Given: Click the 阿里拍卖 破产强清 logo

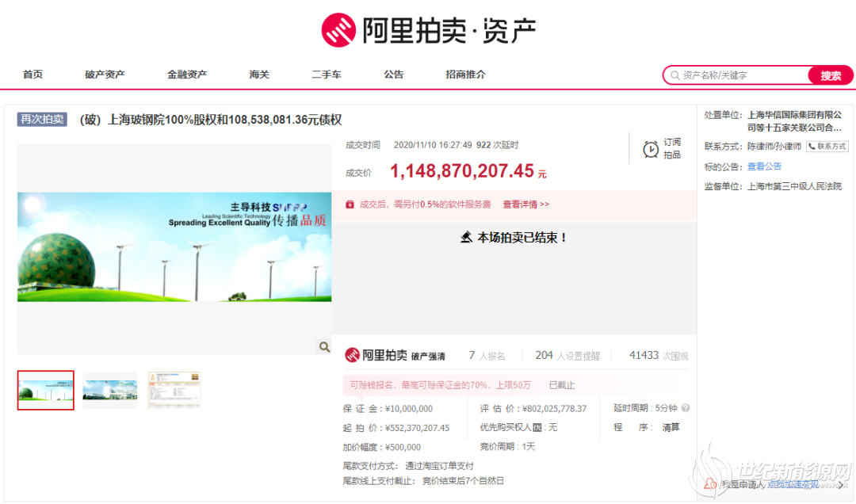Looking at the screenshot, I should (x=396, y=356).
